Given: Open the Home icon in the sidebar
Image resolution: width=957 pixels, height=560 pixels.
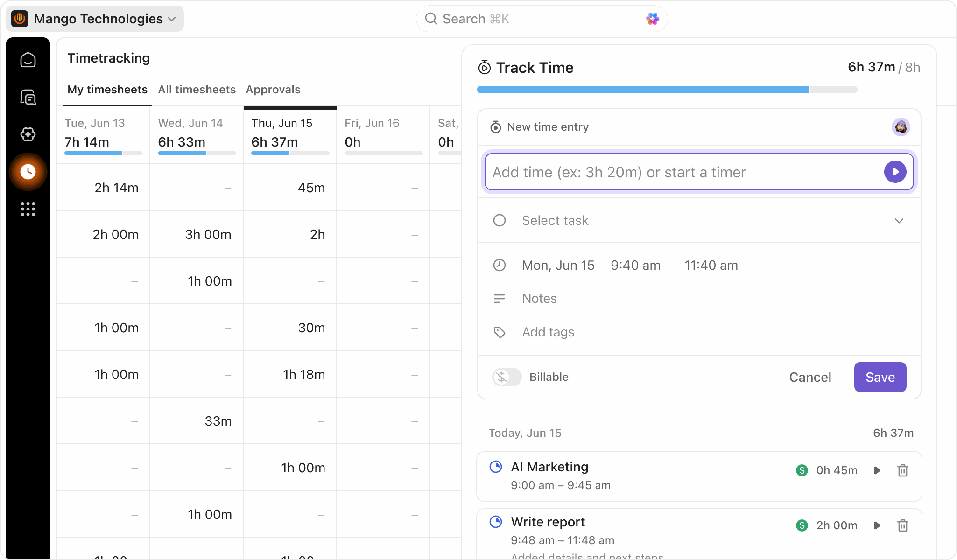Looking at the screenshot, I should pos(28,60).
